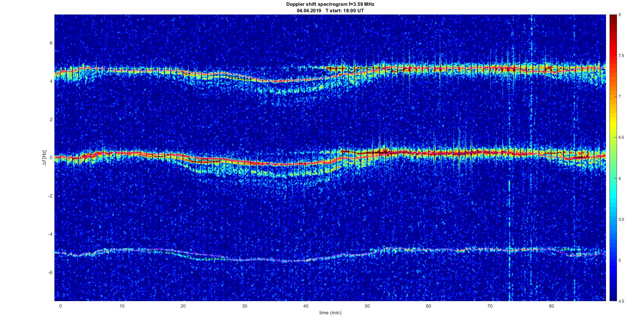Click the yellow region of the colorbar
This screenshot has height=323, width=644.
(x=613, y=124)
